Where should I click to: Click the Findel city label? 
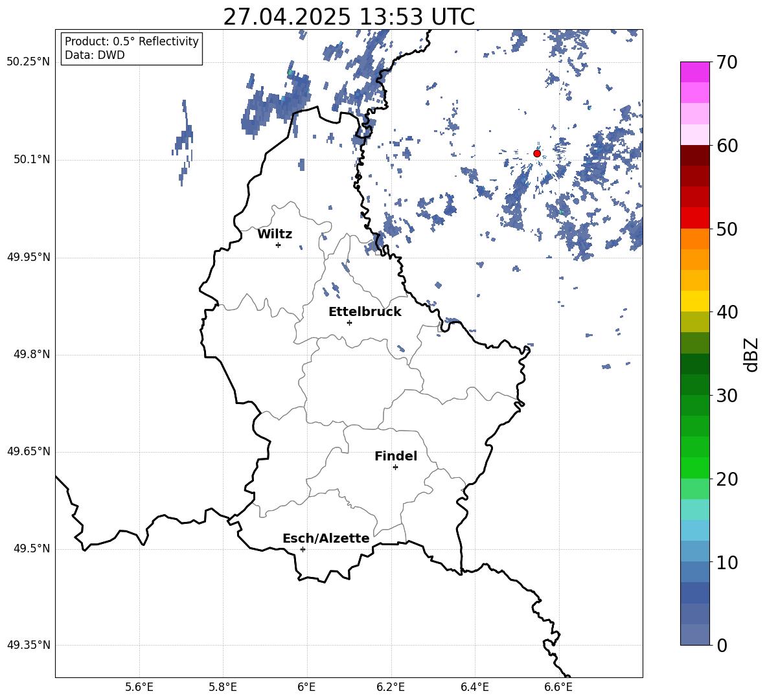(396, 456)
